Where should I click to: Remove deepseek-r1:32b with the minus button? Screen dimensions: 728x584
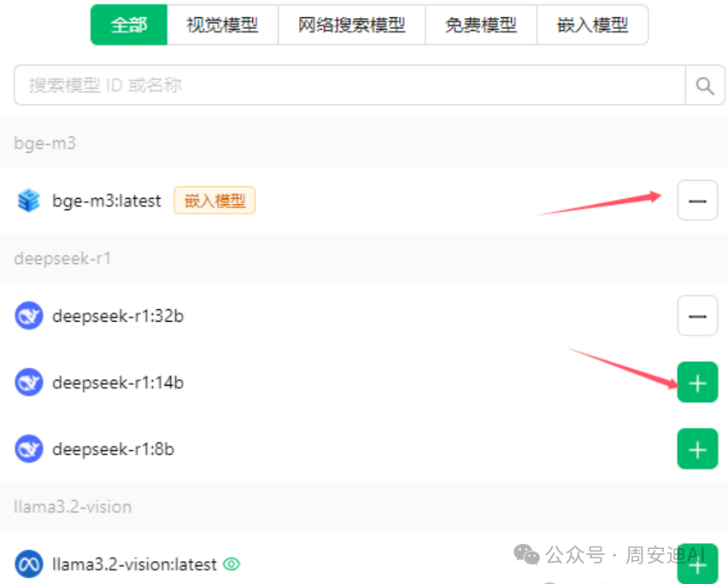point(697,316)
